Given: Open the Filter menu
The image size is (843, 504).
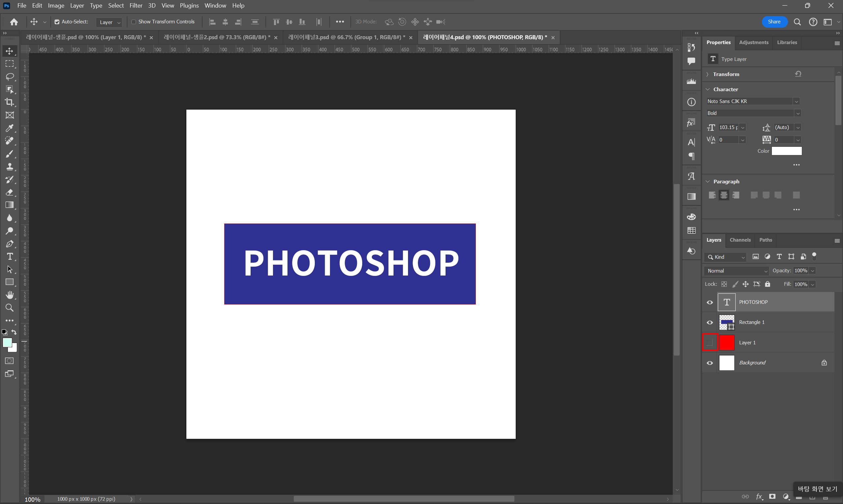Looking at the screenshot, I should pos(136,6).
